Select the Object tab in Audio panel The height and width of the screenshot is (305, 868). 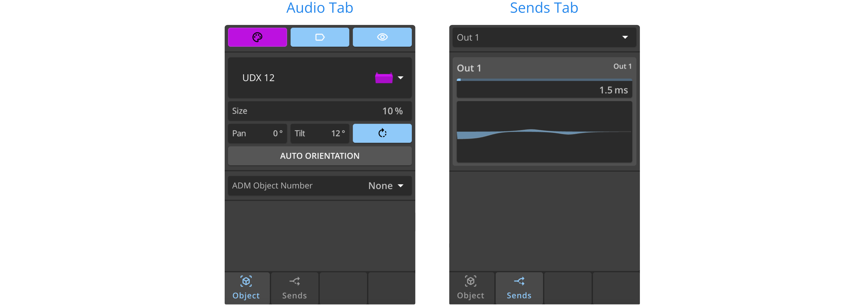click(246, 288)
